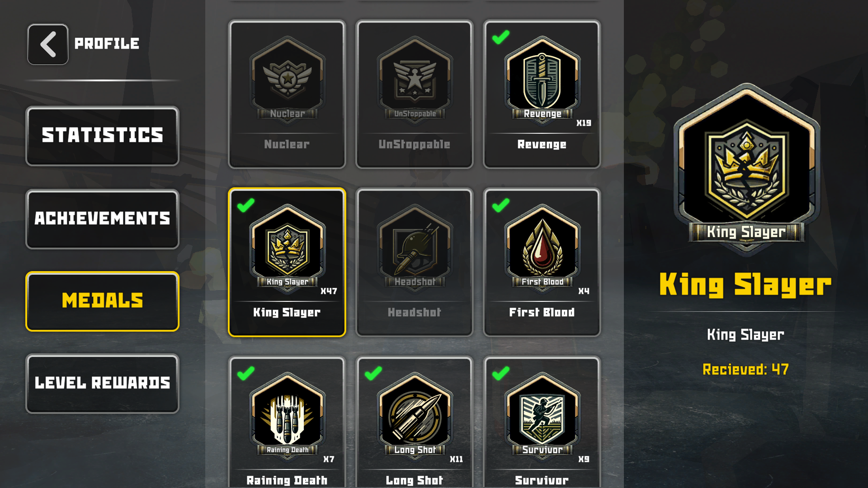
Task: Click the green checkmark on First Blood card
Action: pos(501,205)
